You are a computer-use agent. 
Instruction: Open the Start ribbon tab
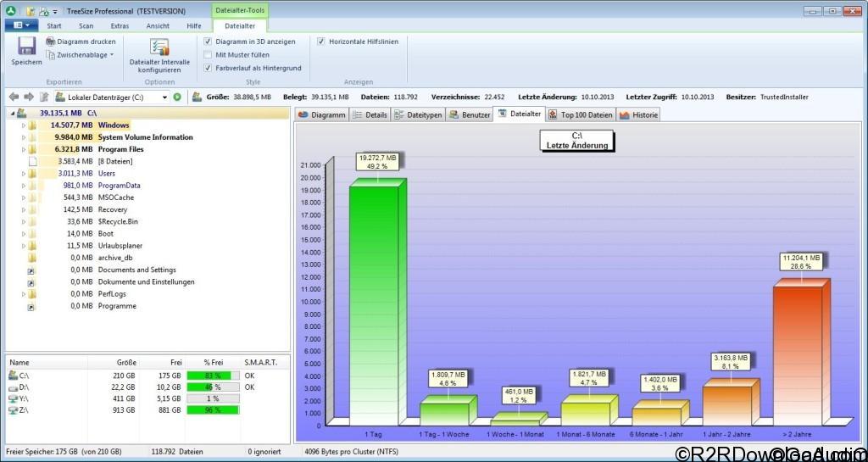54,26
